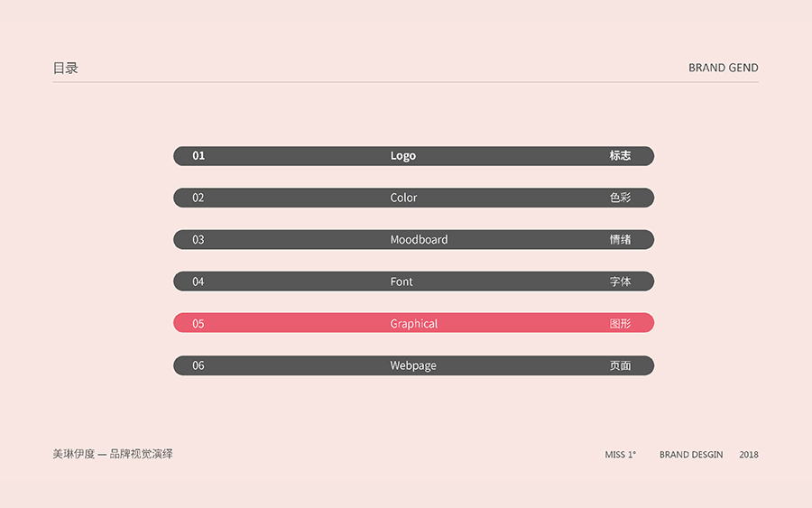Click the Chinese label 情绪
This screenshot has height=508, width=812.
(620, 240)
